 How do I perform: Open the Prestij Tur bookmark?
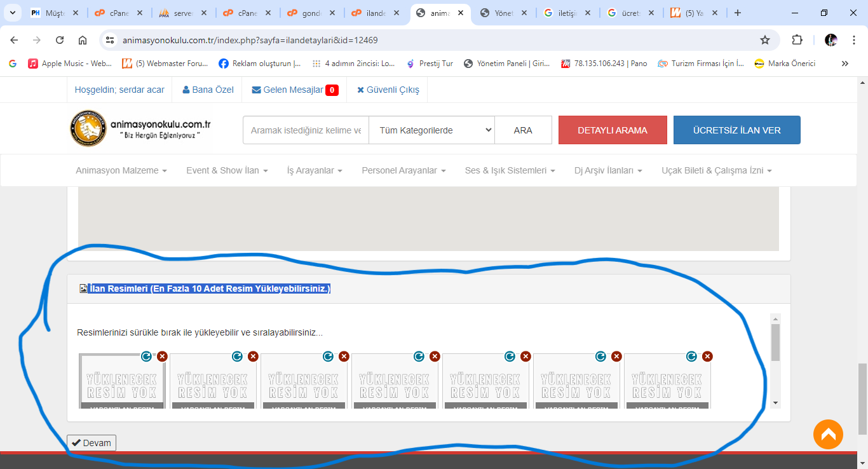[x=429, y=64]
